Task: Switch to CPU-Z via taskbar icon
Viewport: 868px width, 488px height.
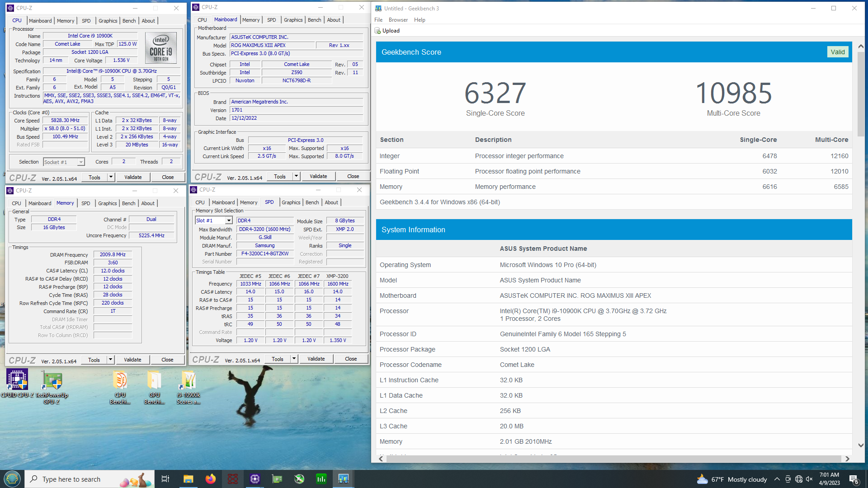Action: [255, 479]
